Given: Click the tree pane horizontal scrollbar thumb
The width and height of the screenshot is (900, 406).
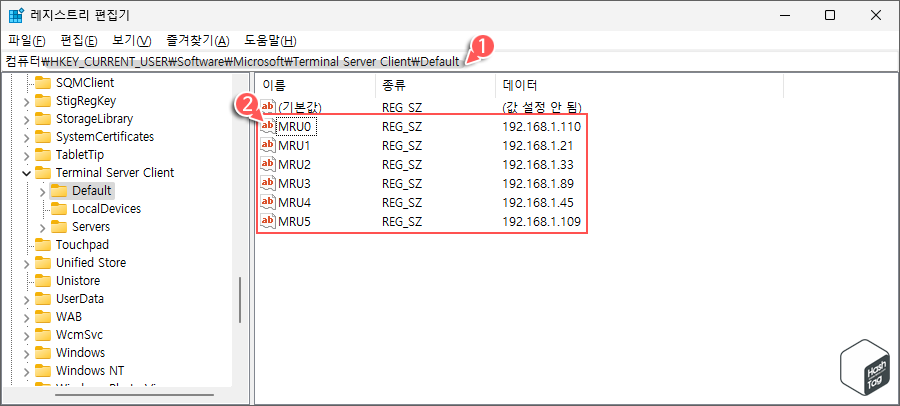Looking at the screenshot, I should click(x=134, y=395).
